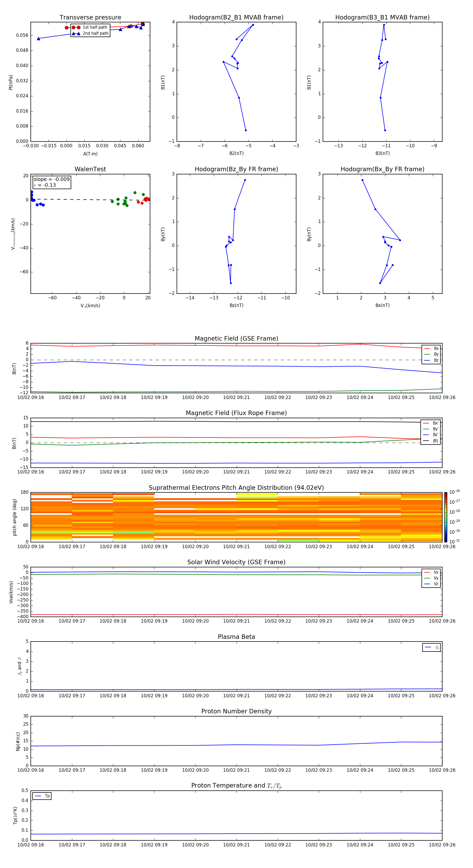This screenshot has height=868, width=473.
Task: Select the "Bx(nT)" x-axis label
Action: point(382,305)
